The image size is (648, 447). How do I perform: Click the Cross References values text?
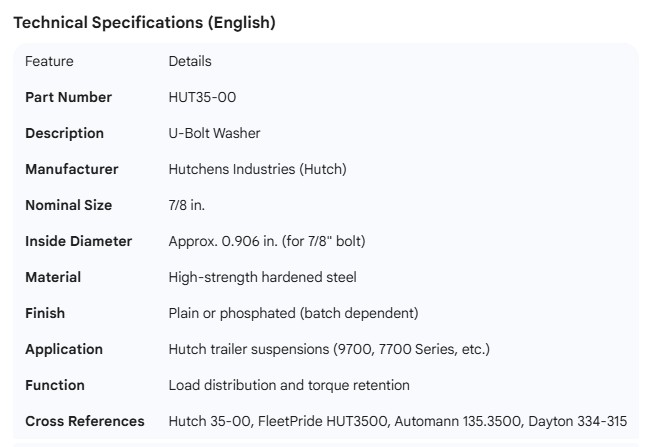(x=397, y=421)
